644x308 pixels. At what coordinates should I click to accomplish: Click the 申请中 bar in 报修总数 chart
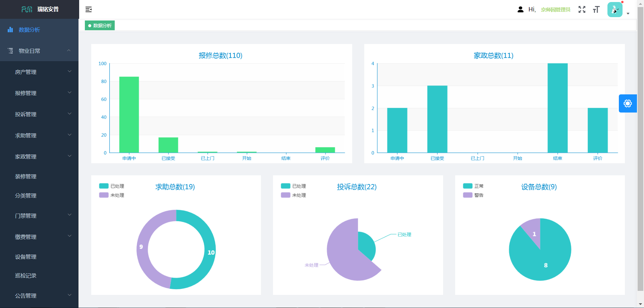tap(129, 115)
